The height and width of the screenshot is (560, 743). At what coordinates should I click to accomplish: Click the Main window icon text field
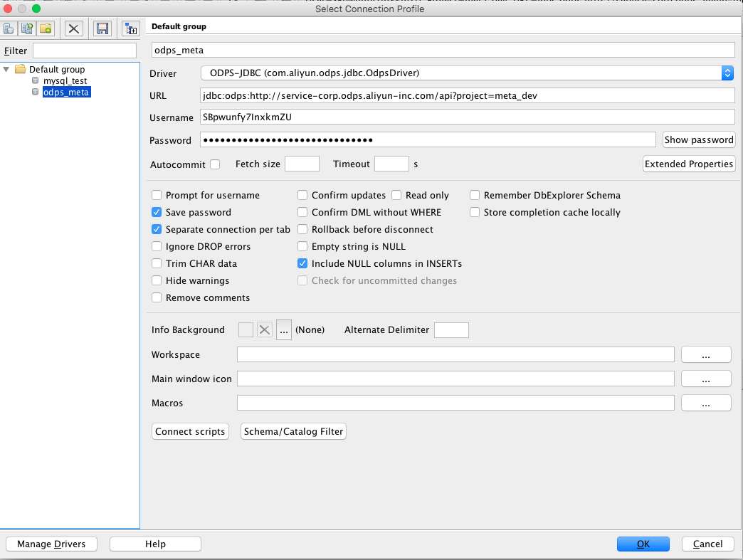click(x=455, y=379)
